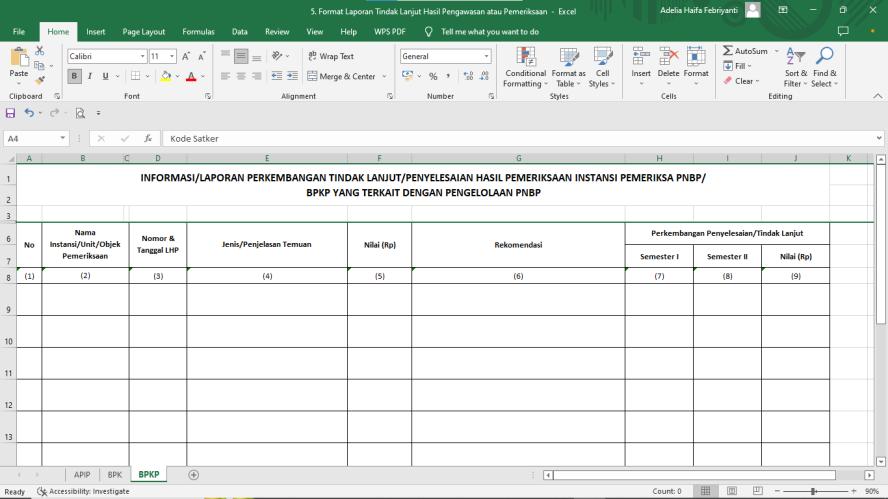Click the Orientation icon

(x=277, y=56)
